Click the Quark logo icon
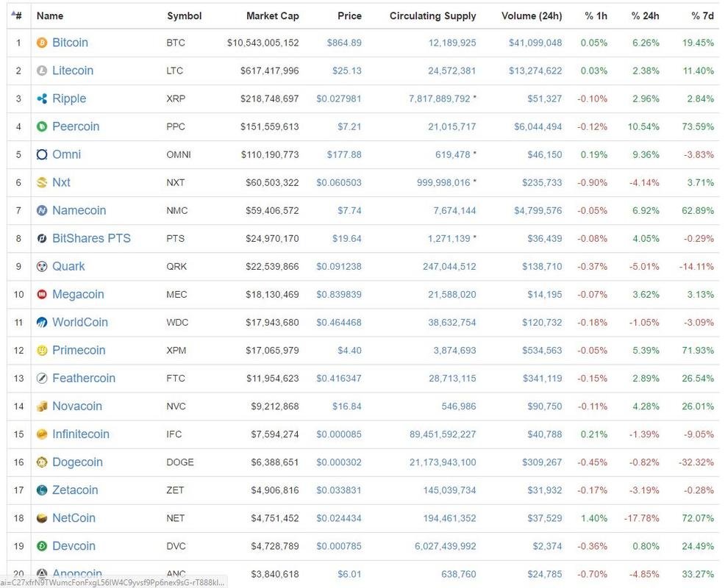The width and height of the screenshot is (728, 588). pyautogui.click(x=42, y=266)
